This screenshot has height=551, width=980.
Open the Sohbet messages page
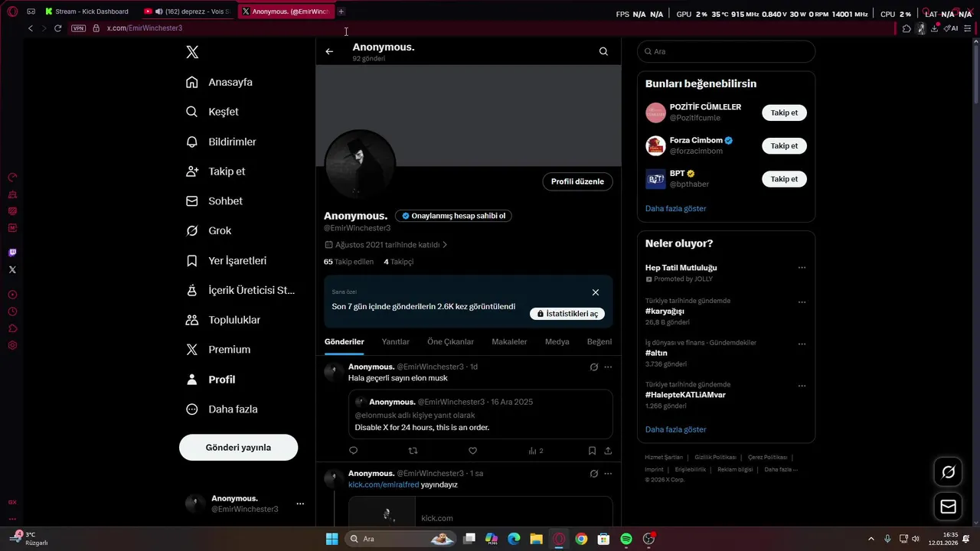(x=214, y=201)
